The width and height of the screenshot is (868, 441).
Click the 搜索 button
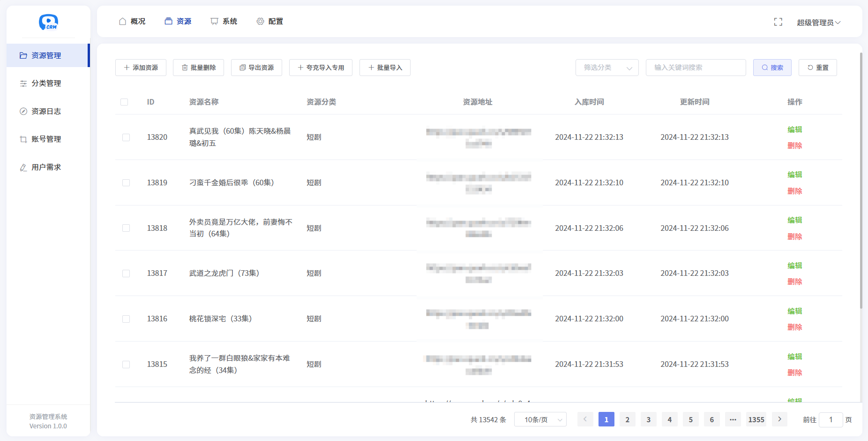pos(772,68)
